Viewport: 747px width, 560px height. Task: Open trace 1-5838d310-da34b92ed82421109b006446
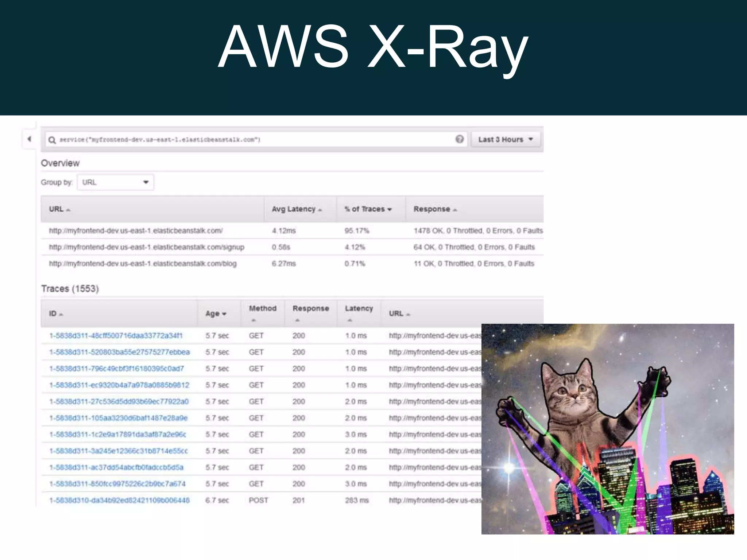click(x=119, y=500)
